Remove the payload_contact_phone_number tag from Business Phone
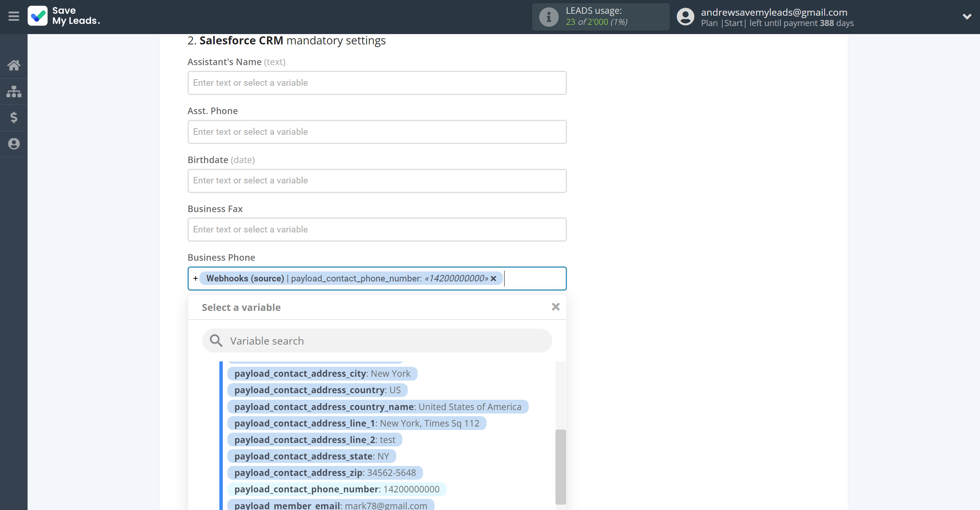 [x=493, y=279]
